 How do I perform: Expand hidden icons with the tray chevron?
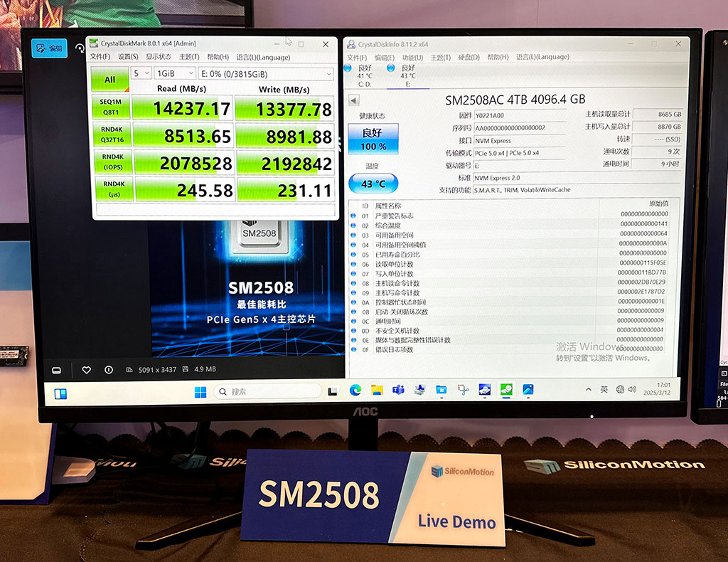[x=589, y=389]
